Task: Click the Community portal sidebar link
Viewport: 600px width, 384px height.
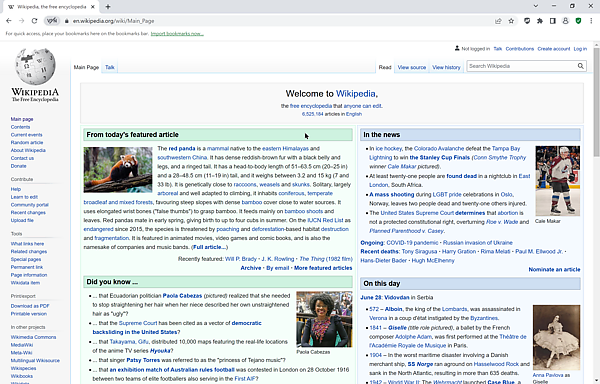Action: (29, 205)
